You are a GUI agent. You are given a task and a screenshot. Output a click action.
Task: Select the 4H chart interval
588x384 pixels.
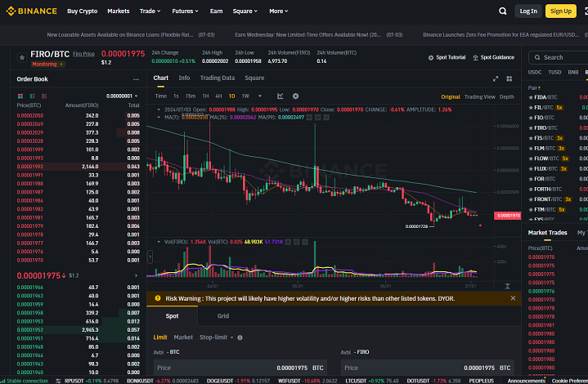218,96
